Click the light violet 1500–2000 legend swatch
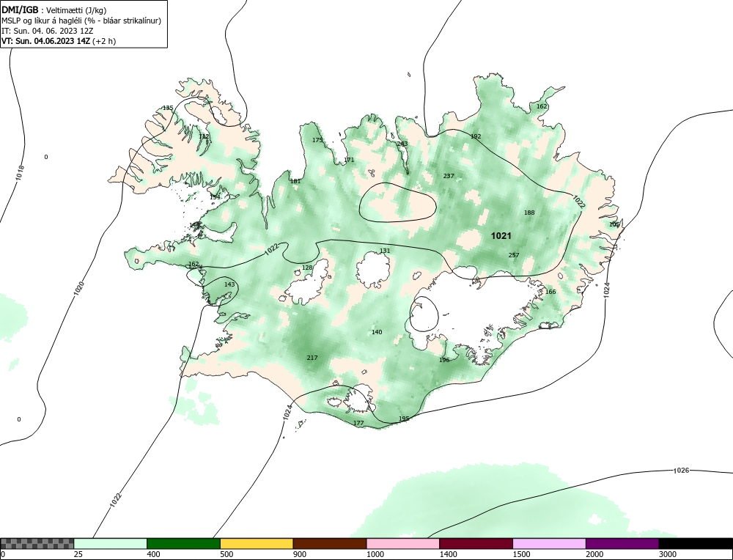733x560 pixels. tap(549, 544)
